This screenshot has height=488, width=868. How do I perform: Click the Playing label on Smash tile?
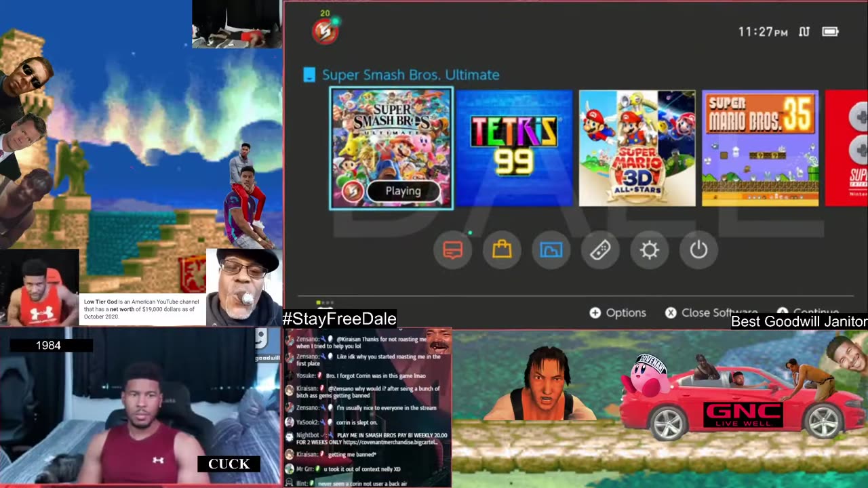(403, 191)
